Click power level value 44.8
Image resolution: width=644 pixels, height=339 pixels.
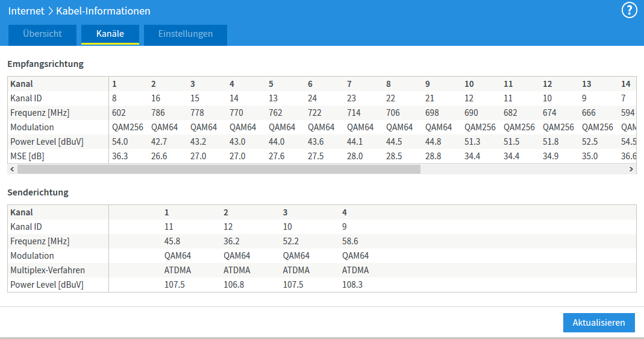click(x=433, y=142)
